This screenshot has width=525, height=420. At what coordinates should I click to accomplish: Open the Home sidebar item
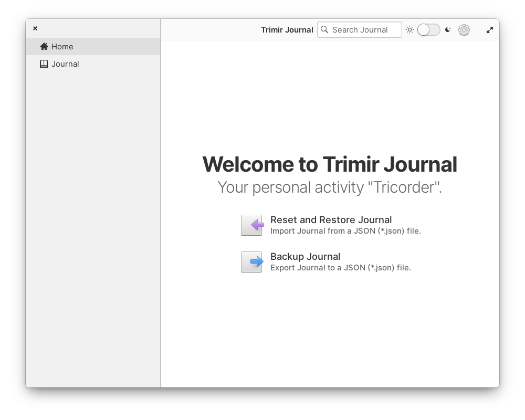tap(93, 47)
